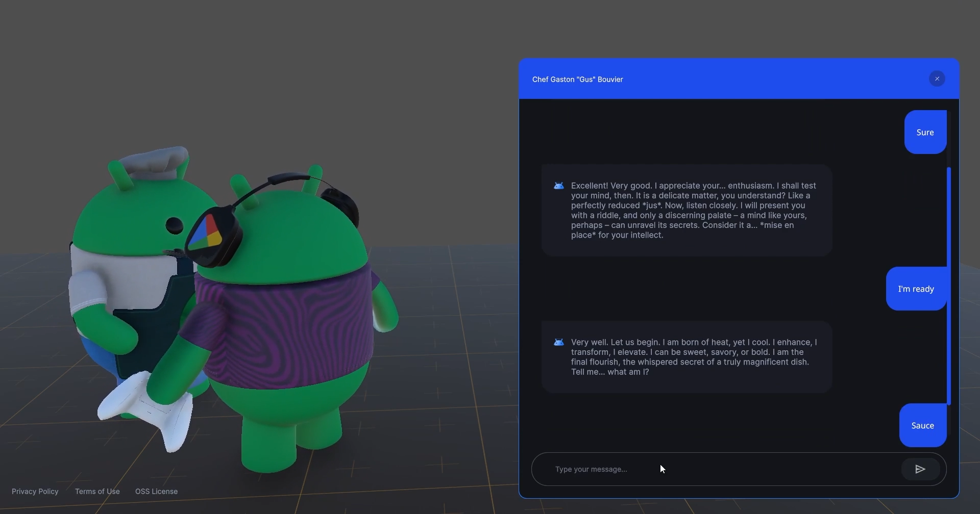980x514 pixels.
Task: Click the bot avatar icon beside 'Very well. Let us begin'
Action: [x=559, y=343]
